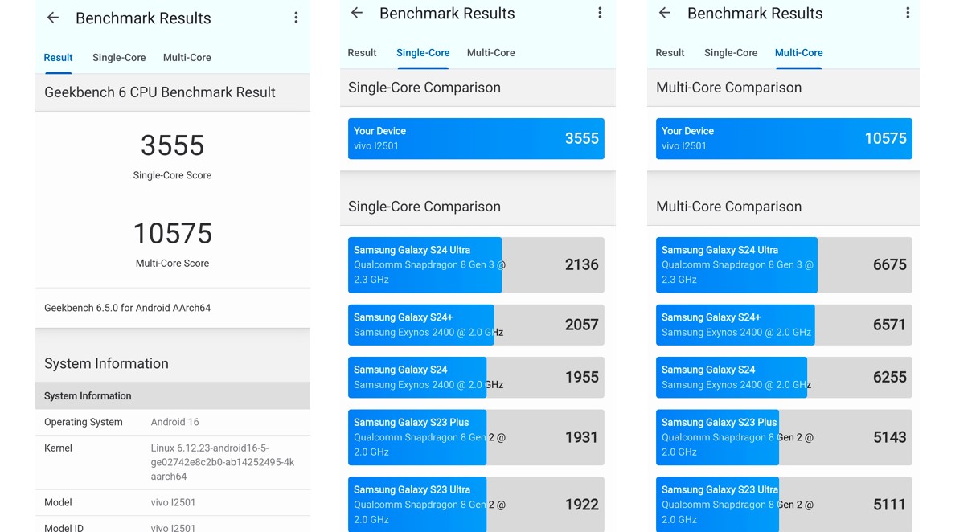Click Your Device vivo I2501 multi-core bar
Image resolution: width=980 pixels, height=532 pixels.
(x=782, y=138)
